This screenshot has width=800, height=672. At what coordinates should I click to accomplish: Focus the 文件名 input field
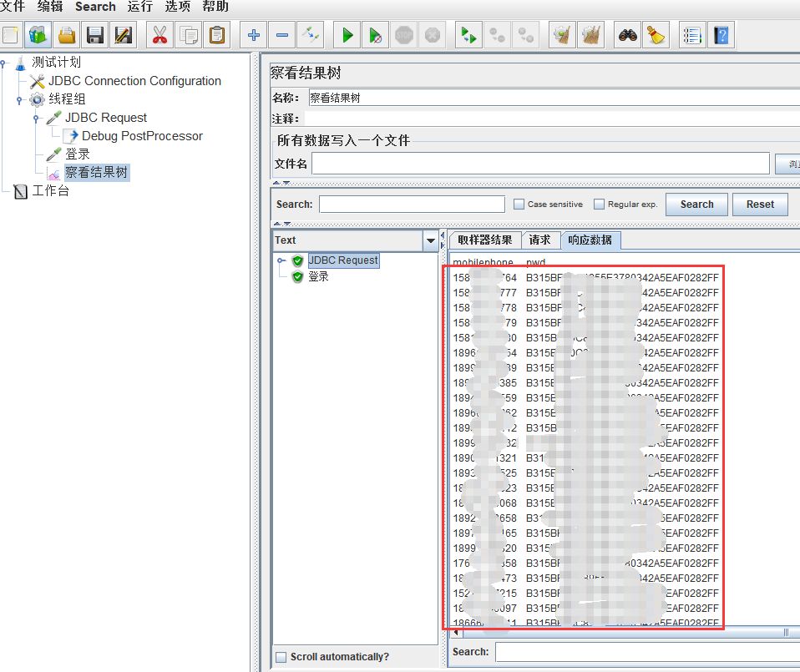click(x=541, y=164)
